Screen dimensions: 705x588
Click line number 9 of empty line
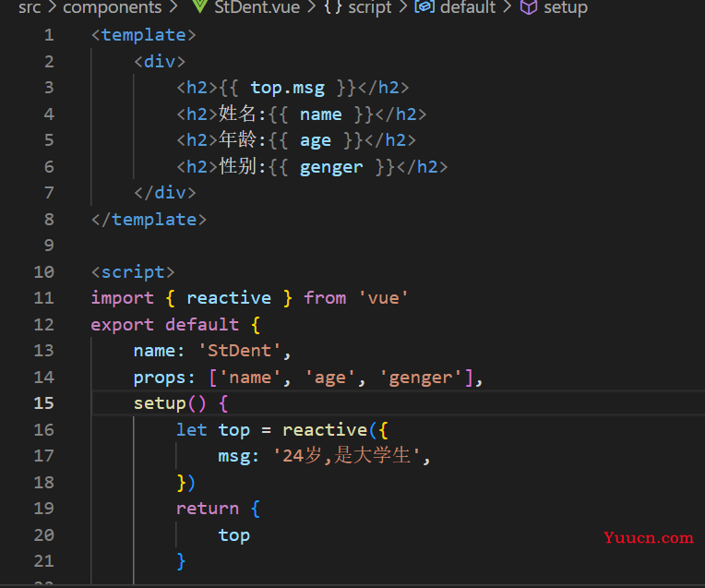(49, 246)
